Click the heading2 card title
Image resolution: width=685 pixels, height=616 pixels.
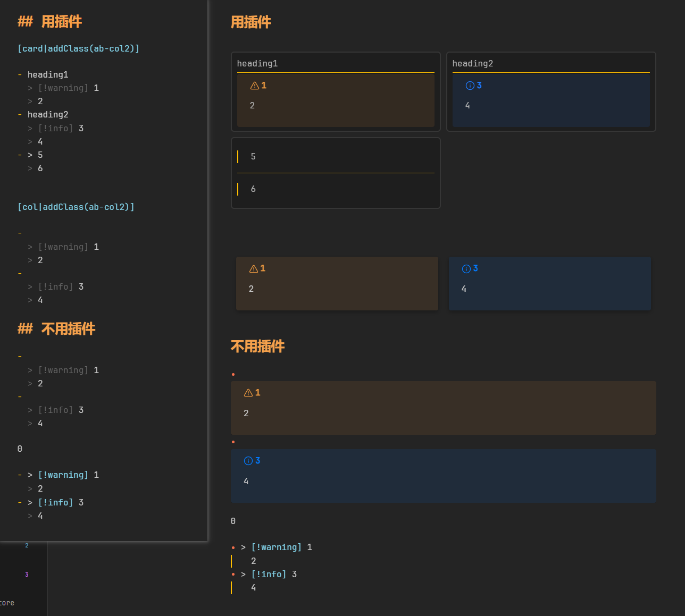click(x=473, y=64)
